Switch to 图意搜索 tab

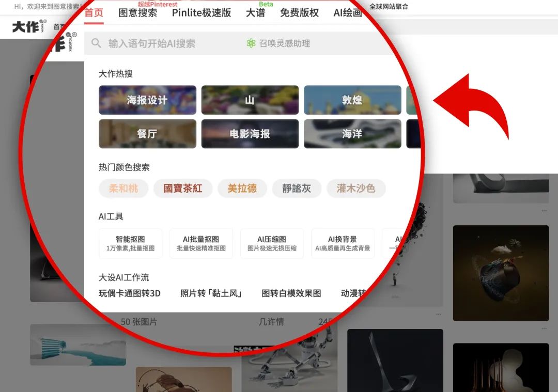[x=137, y=13]
